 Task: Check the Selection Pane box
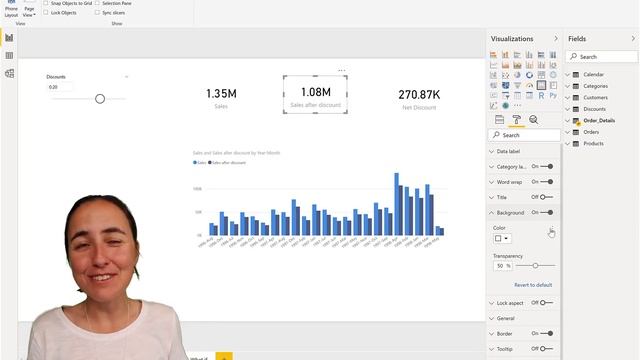click(x=97, y=3)
